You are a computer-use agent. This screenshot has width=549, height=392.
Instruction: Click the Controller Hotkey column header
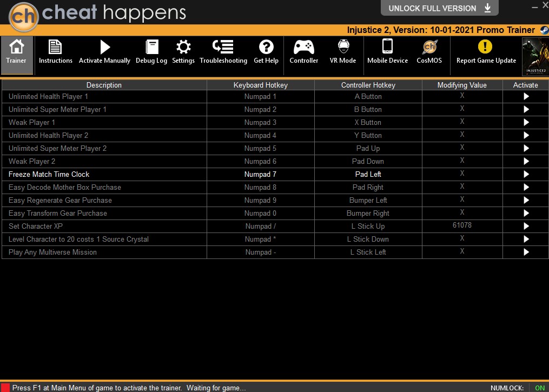tap(368, 85)
